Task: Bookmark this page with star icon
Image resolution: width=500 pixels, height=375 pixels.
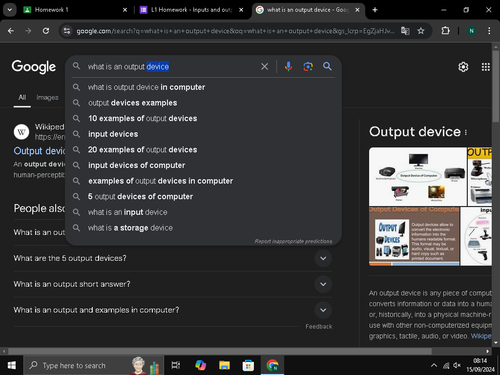Action: click(421, 31)
